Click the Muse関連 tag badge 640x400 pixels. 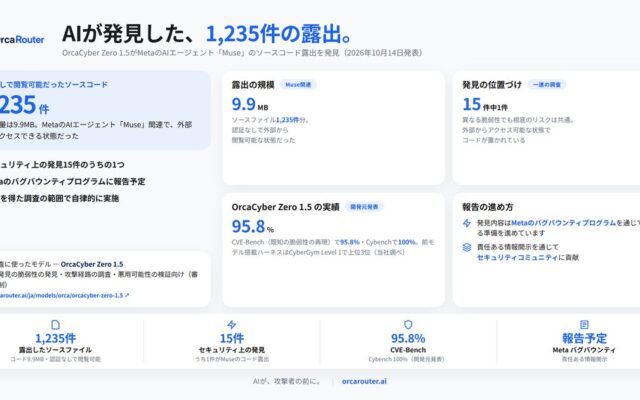pyautogui.click(x=298, y=84)
